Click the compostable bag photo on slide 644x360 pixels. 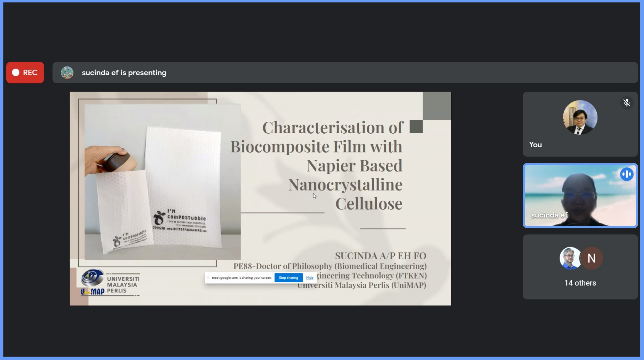click(x=162, y=182)
